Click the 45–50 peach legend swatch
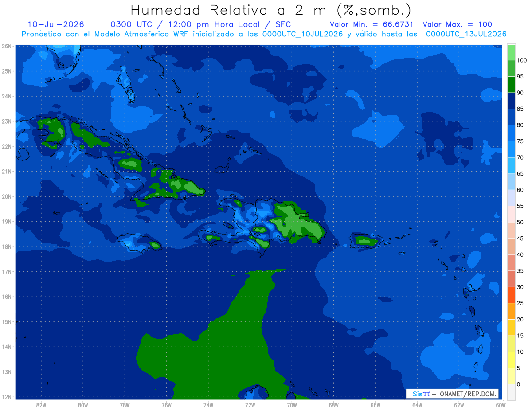The height and width of the screenshot is (411, 532). pyautogui.click(x=511, y=230)
